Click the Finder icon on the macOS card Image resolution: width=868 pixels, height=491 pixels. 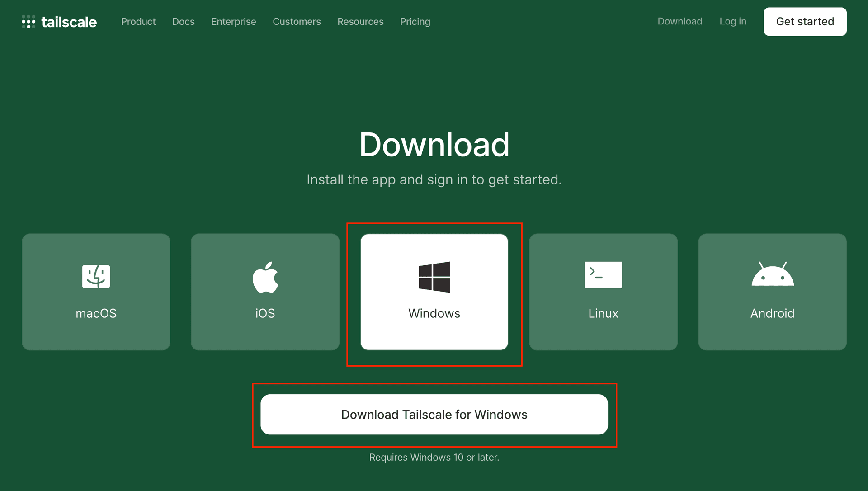(x=96, y=276)
